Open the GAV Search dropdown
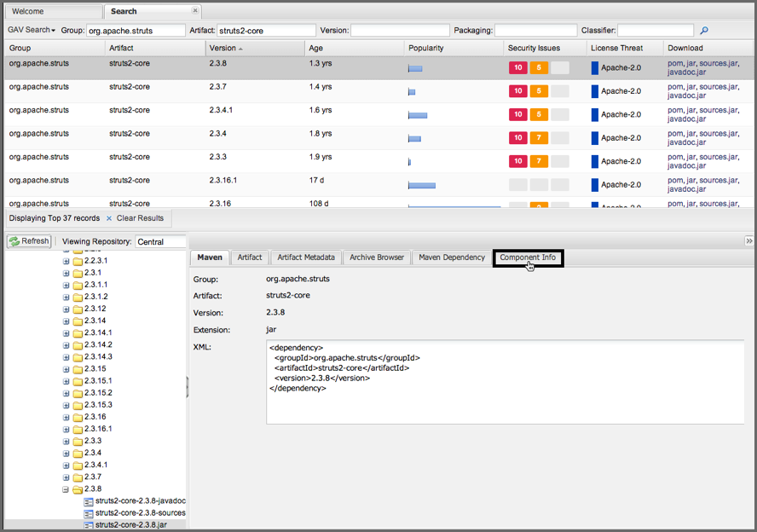757x532 pixels. [32, 30]
